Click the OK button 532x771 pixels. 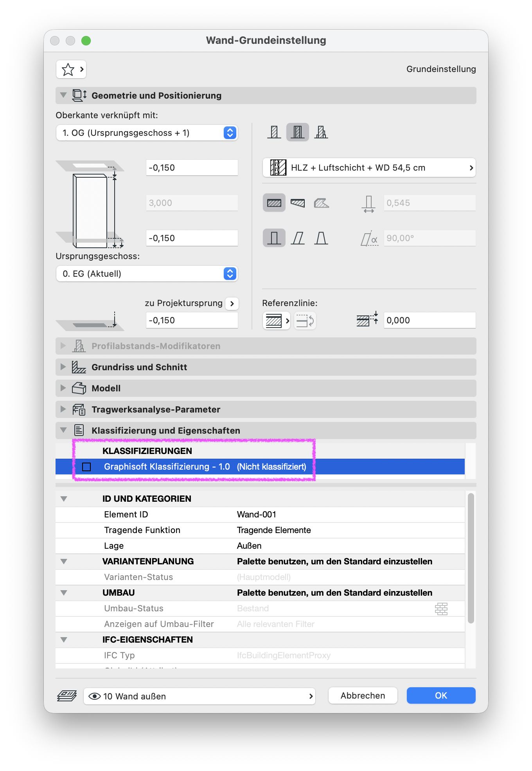click(x=441, y=695)
